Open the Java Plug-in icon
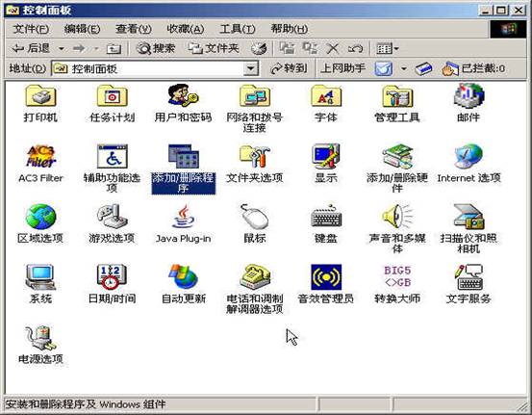This screenshot has height=415, width=532. 183,217
